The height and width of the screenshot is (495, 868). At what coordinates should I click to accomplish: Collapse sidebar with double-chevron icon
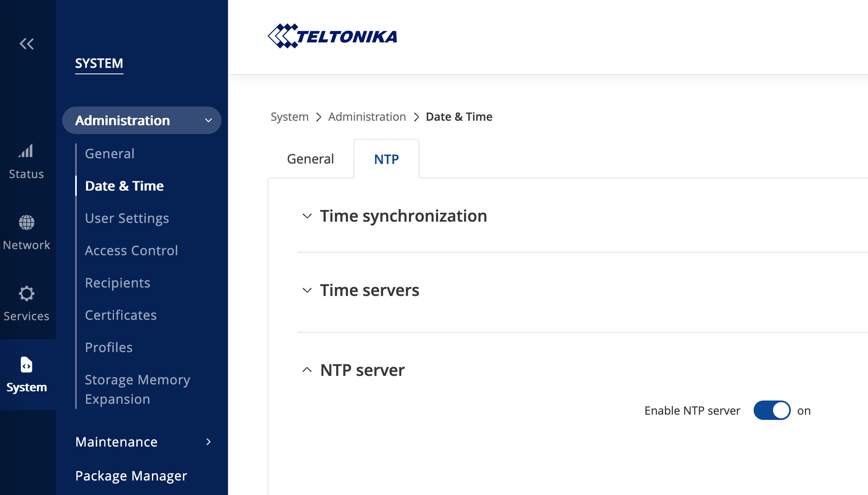(x=27, y=44)
